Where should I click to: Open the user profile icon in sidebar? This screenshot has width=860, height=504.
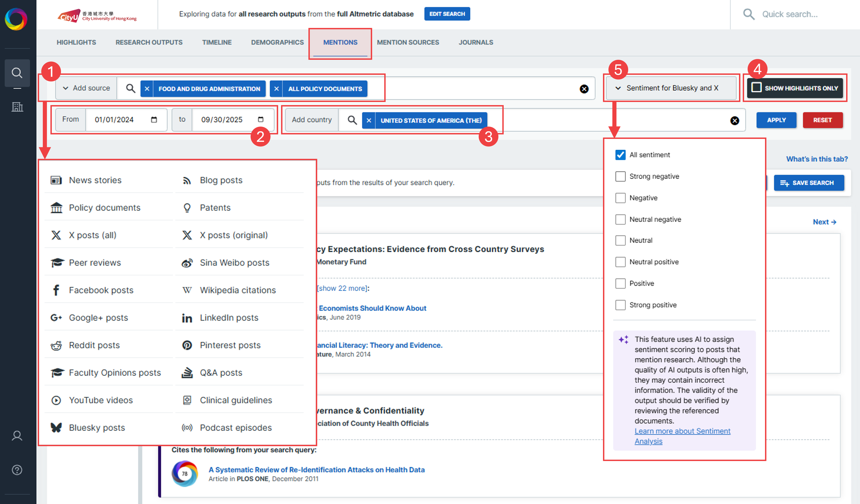(17, 435)
